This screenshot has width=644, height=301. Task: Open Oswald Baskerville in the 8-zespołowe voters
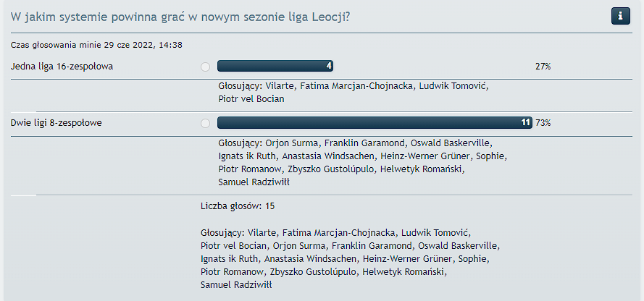coord(450,143)
